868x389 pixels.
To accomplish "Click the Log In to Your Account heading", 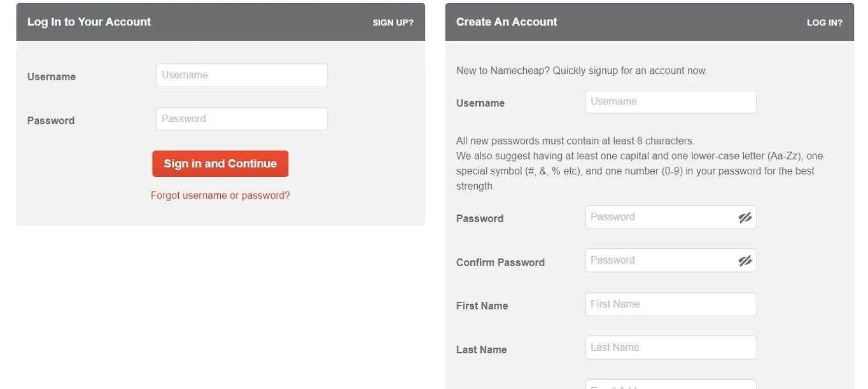I will pyautogui.click(x=89, y=22).
